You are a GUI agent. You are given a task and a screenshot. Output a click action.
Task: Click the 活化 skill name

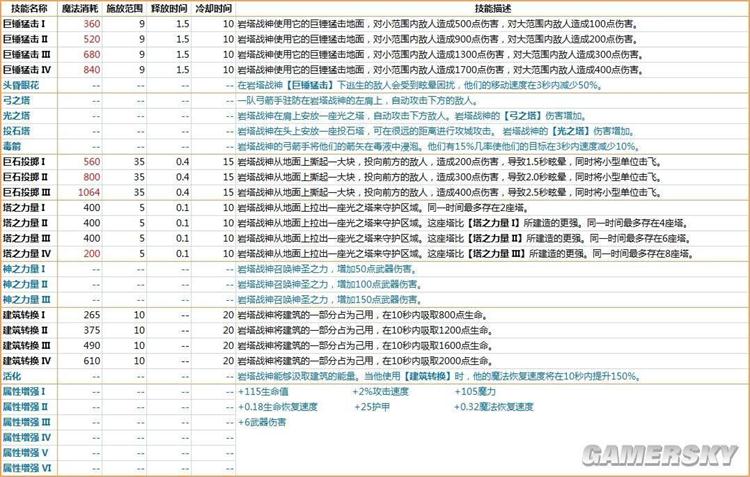click(x=12, y=376)
